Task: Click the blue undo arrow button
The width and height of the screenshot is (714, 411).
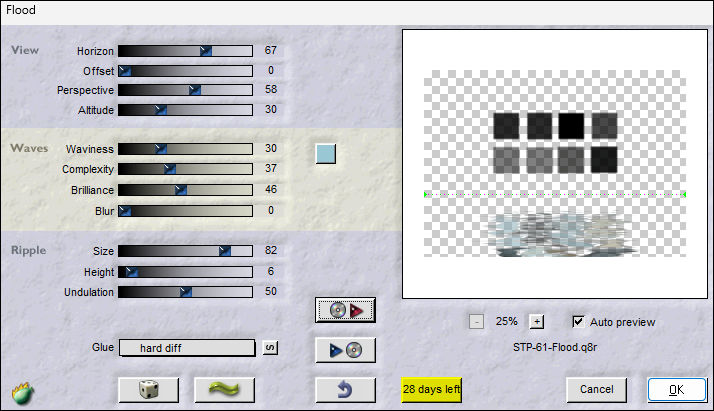Action: tap(345, 390)
